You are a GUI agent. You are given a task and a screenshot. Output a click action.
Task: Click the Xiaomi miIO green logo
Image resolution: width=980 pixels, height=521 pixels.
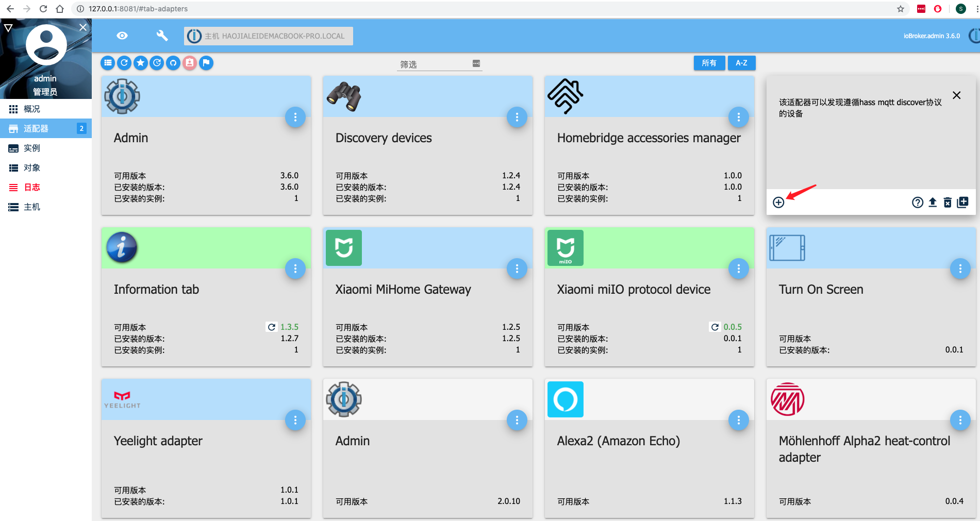coord(566,248)
